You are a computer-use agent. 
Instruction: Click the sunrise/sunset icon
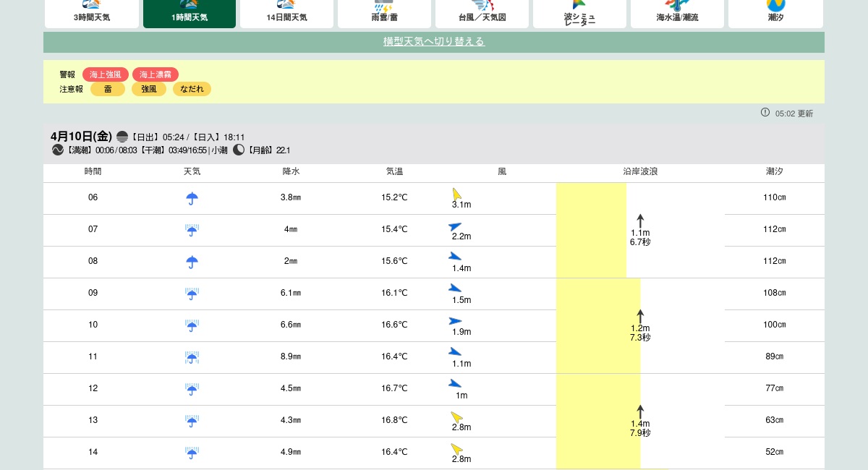122,137
